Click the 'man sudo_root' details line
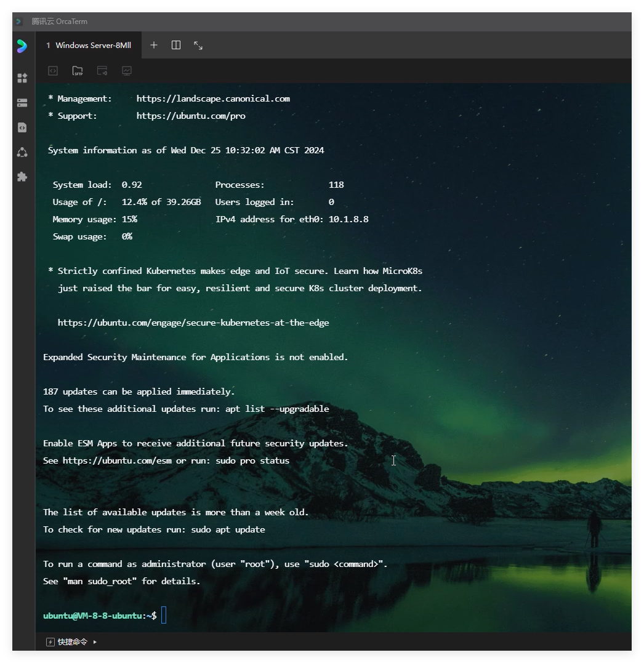 tap(121, 581)
